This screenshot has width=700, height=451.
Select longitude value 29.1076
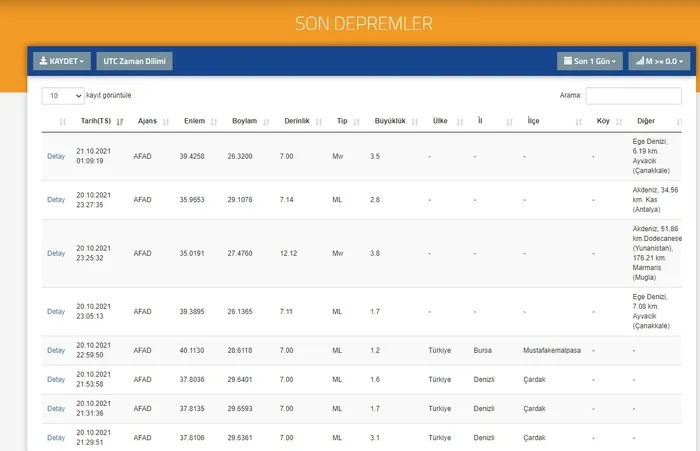[240, 200]
